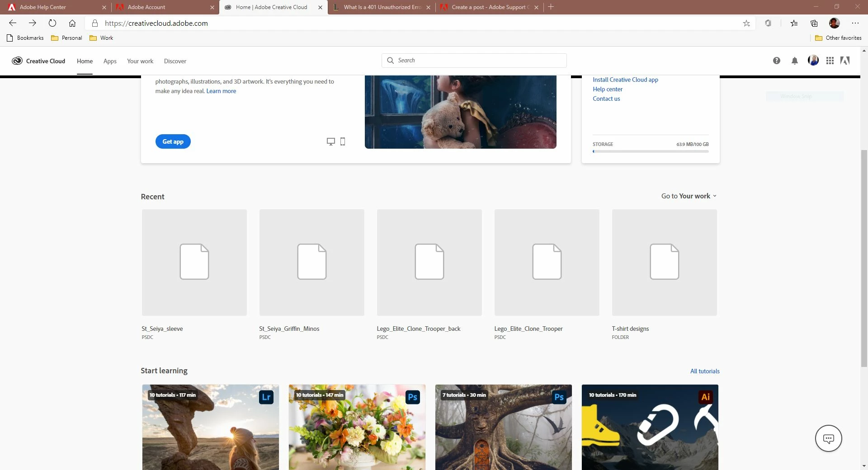Open the 10 tutorials 170 min Illustrator card

pos(650,427)
